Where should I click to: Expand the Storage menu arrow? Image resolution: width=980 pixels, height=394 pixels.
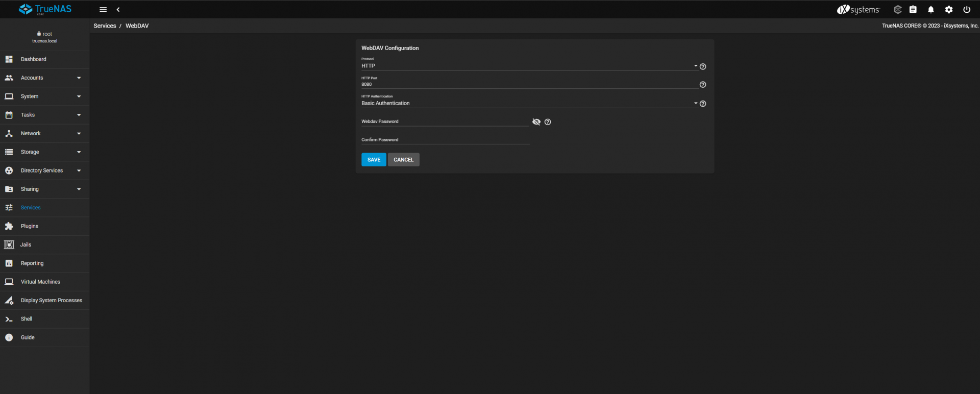coord(79,152)
